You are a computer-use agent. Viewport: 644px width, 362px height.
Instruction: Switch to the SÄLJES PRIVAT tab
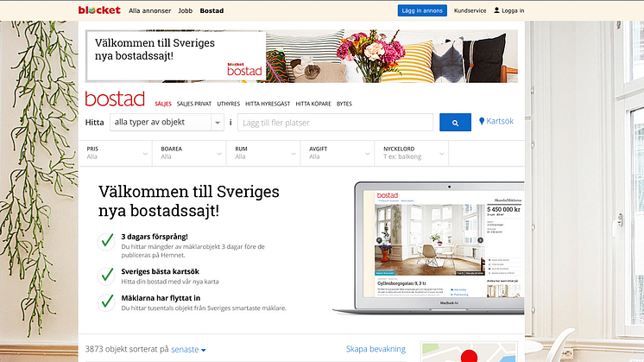[194, 104]
